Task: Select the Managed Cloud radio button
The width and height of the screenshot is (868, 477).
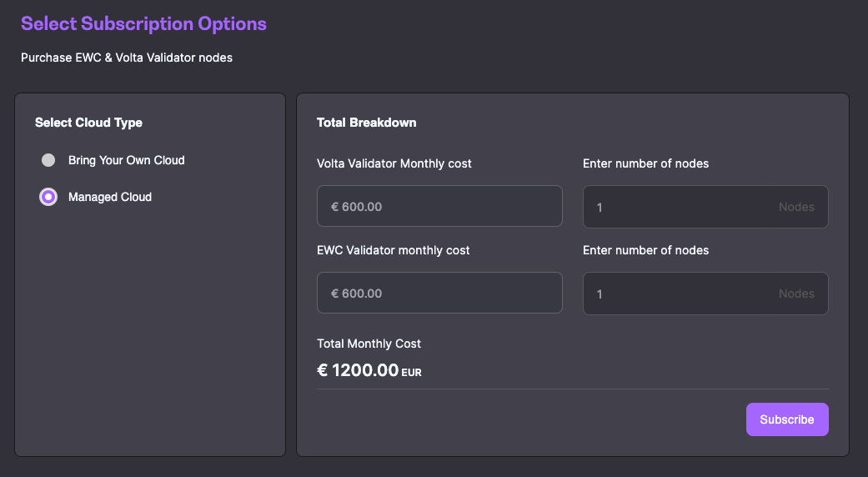Action: pos(48,198)
